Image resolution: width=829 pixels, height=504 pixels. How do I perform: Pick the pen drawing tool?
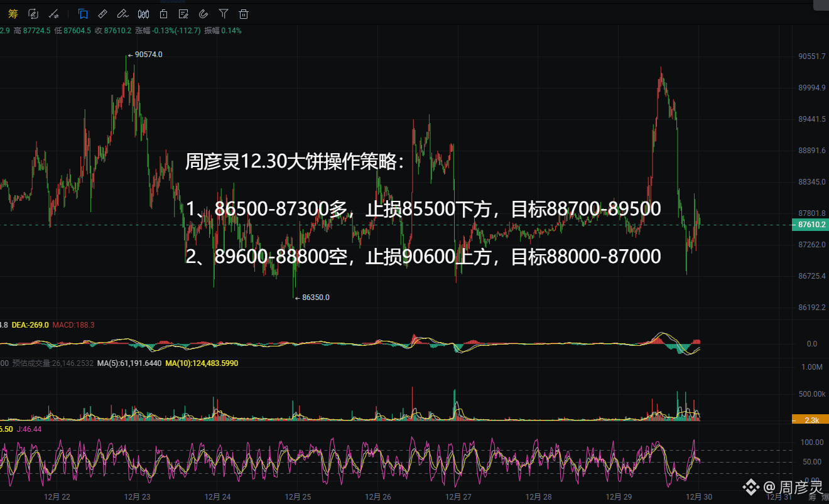122,14
